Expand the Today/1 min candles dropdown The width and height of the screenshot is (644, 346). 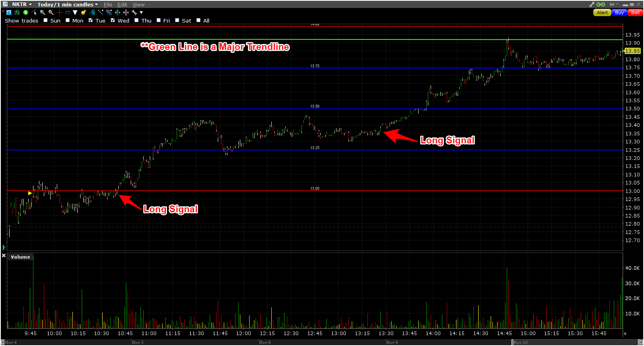[68, 4]
